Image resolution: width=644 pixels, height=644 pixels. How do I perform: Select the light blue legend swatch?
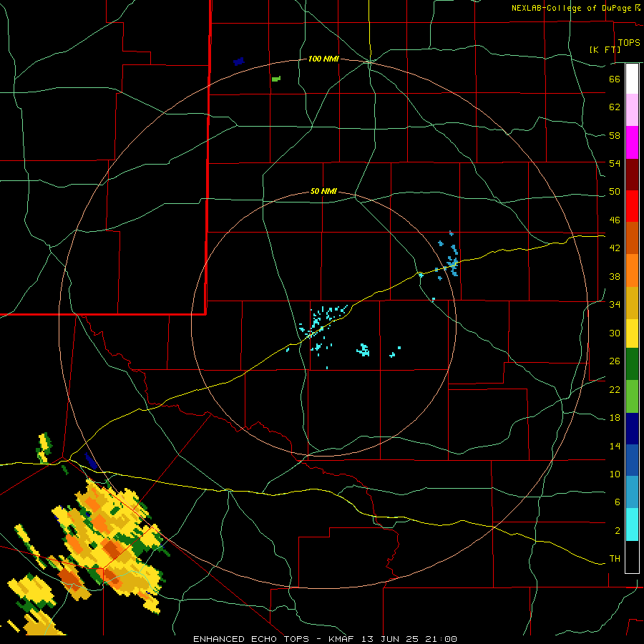coord(632,492)
